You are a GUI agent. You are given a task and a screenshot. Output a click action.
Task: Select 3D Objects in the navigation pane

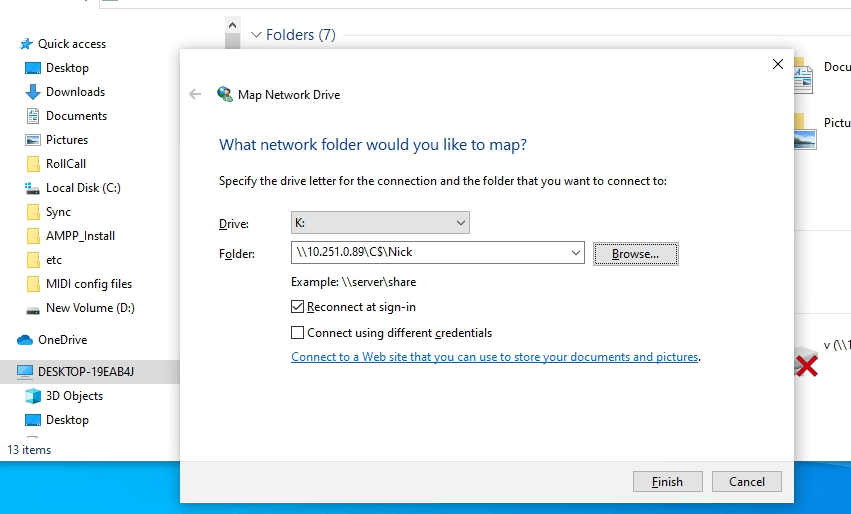(74, 396)
